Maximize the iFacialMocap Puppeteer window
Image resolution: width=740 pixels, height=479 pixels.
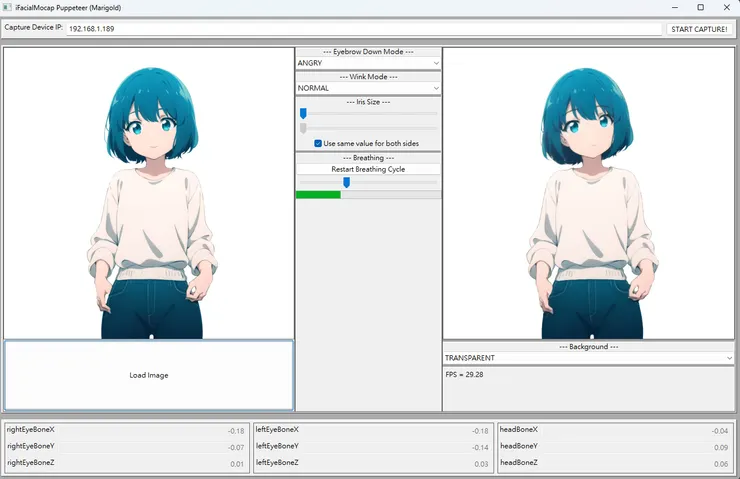pyautogui.click(x=701, y=8)
